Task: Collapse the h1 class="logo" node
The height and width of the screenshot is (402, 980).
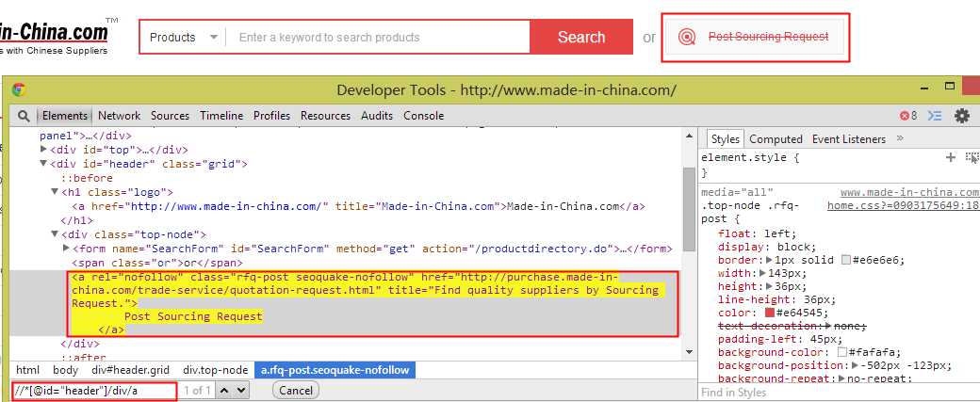Action: [x=55, y=192]
